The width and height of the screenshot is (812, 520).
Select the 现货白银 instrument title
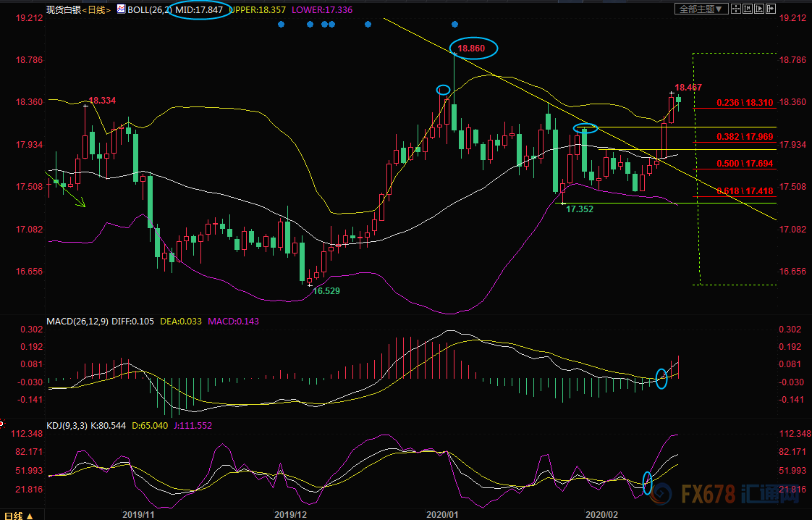pos(62,10)
